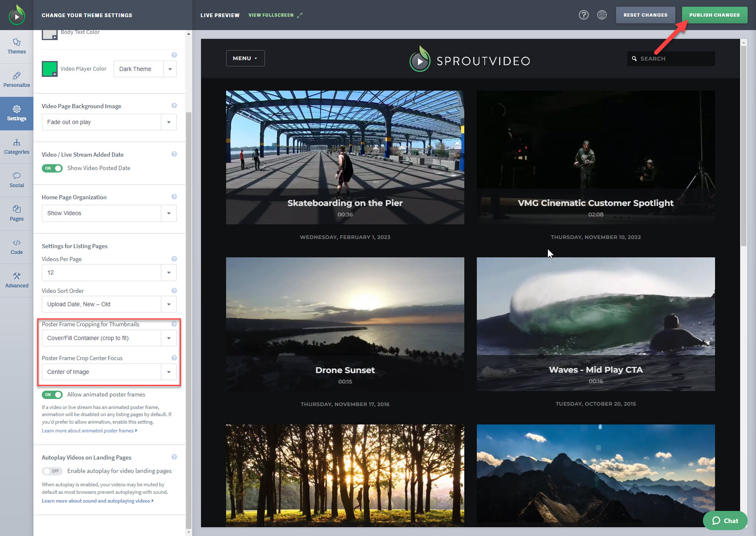Click the Body Text Color swatch
The height and width of the screenshot is (536, 756).
(x=50, y=35)
